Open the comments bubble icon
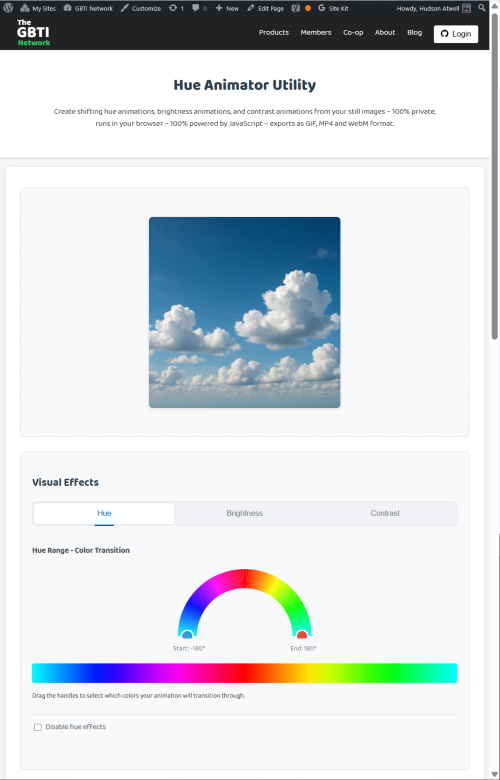The width and height of the screenshot is (500, 780). (x=200, y=8)
